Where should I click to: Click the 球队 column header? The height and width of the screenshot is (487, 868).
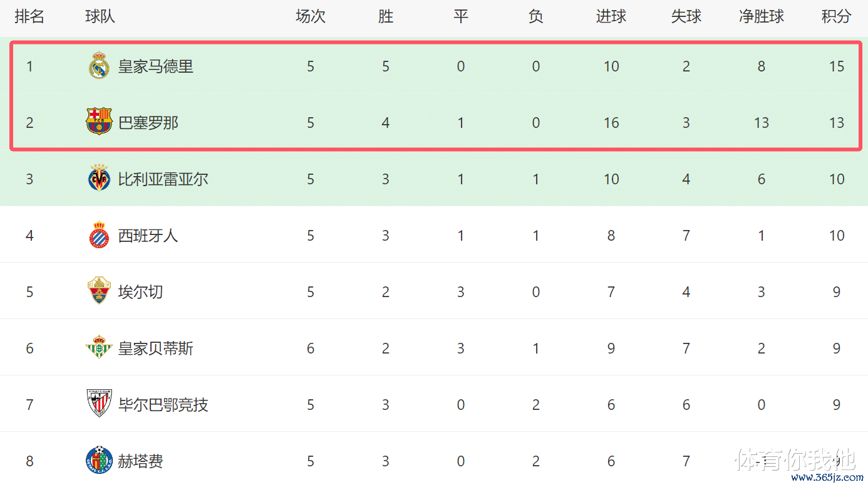pyautogui.click(x=100, y=17)
